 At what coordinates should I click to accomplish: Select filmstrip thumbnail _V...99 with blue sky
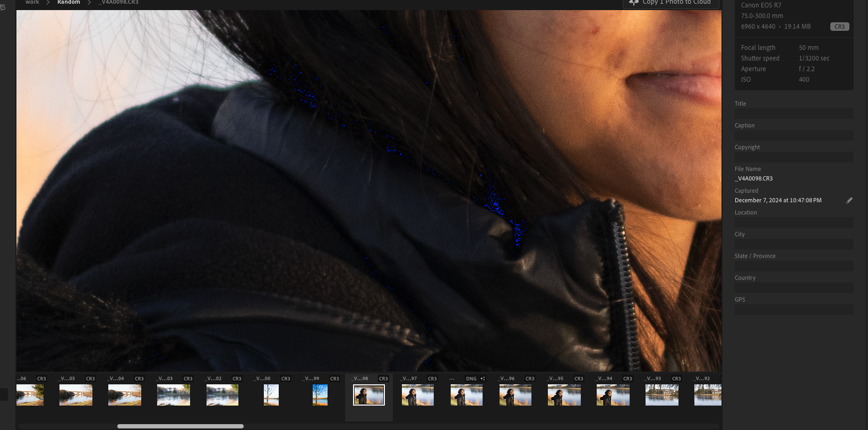pos(320,395)
